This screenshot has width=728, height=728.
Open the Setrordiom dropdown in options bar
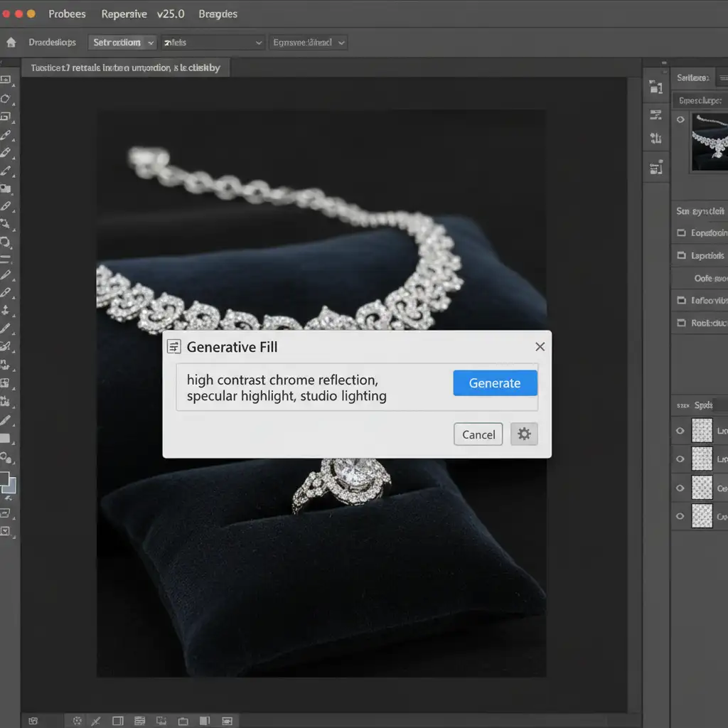[122, 43]
